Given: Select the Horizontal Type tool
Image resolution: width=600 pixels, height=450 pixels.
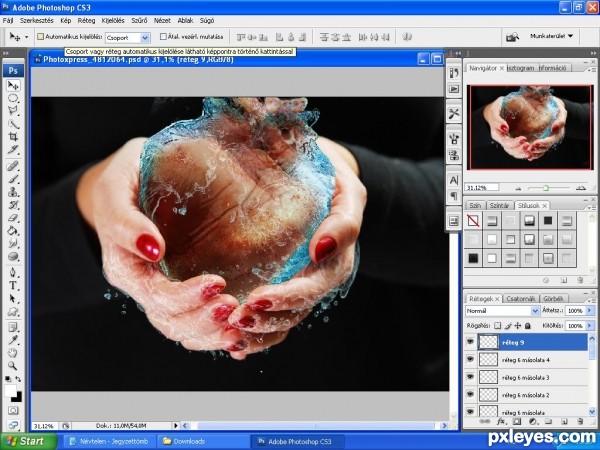Looking at the screenshot, I should point(13,285).
